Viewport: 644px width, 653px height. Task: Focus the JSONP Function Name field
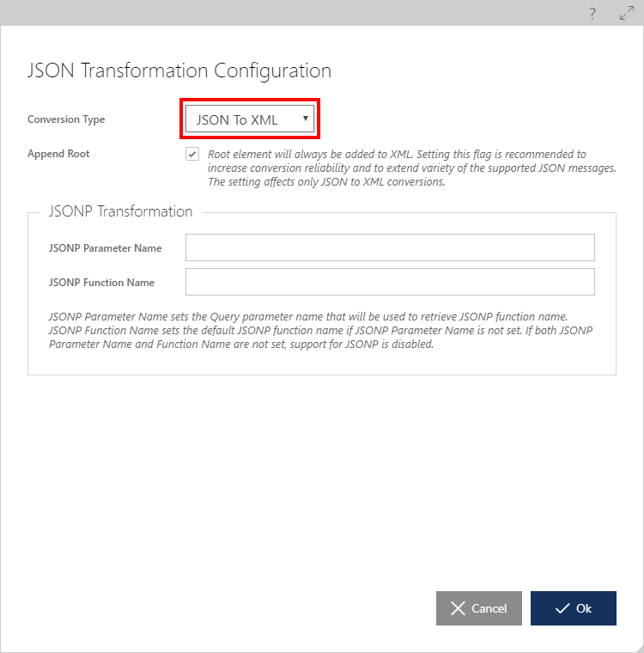pyautogui.click(x=390, y=282)
